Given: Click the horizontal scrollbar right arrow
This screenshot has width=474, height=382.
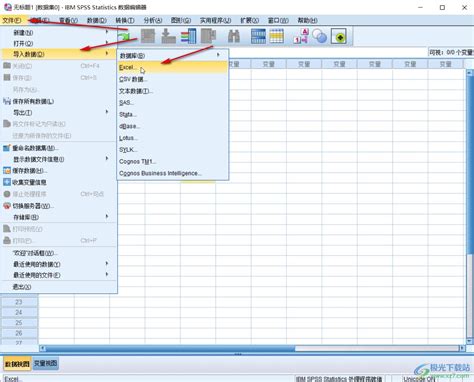Looking at the screenshot, I should [462, 348].
